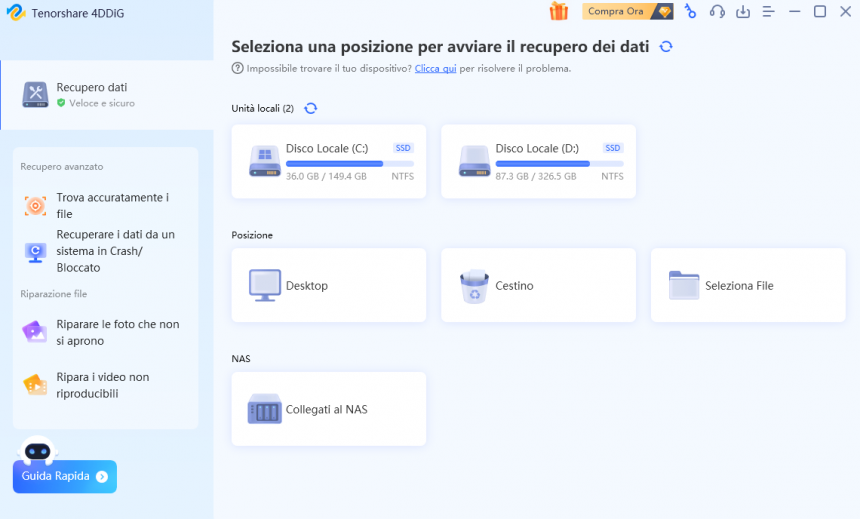
Task: Open the hamburger menu in title bar
Action: [x=769, y=12]
